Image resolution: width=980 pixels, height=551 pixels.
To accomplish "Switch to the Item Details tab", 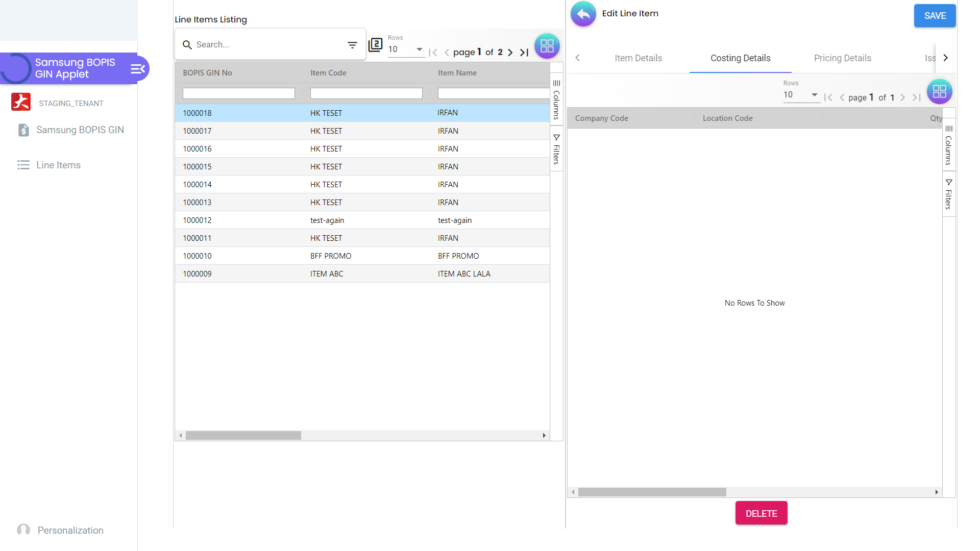I will (638, 58).
